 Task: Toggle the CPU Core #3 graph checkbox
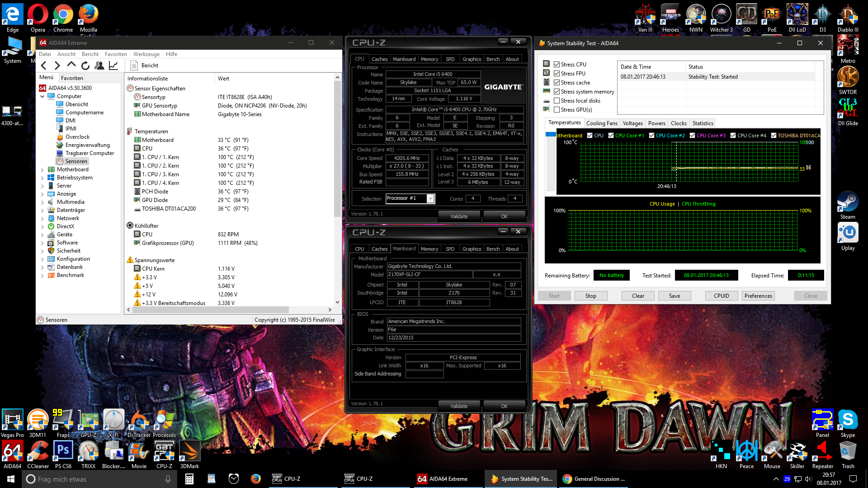[692, 136]
